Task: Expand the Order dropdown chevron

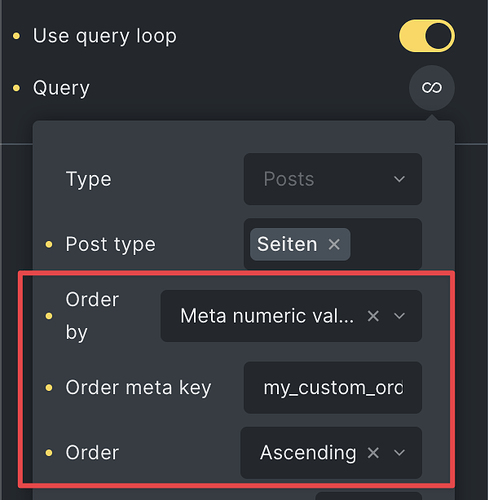Action: (x=399, y=453)
